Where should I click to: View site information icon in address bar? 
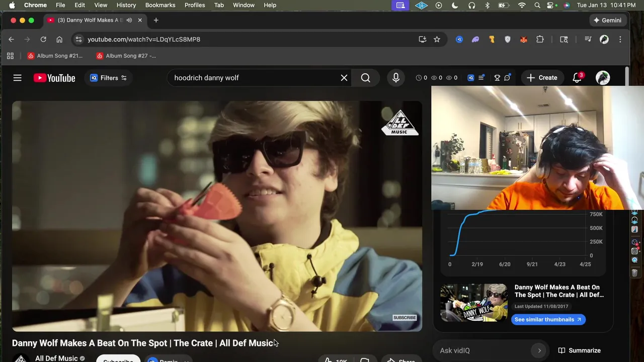[78, 39]
